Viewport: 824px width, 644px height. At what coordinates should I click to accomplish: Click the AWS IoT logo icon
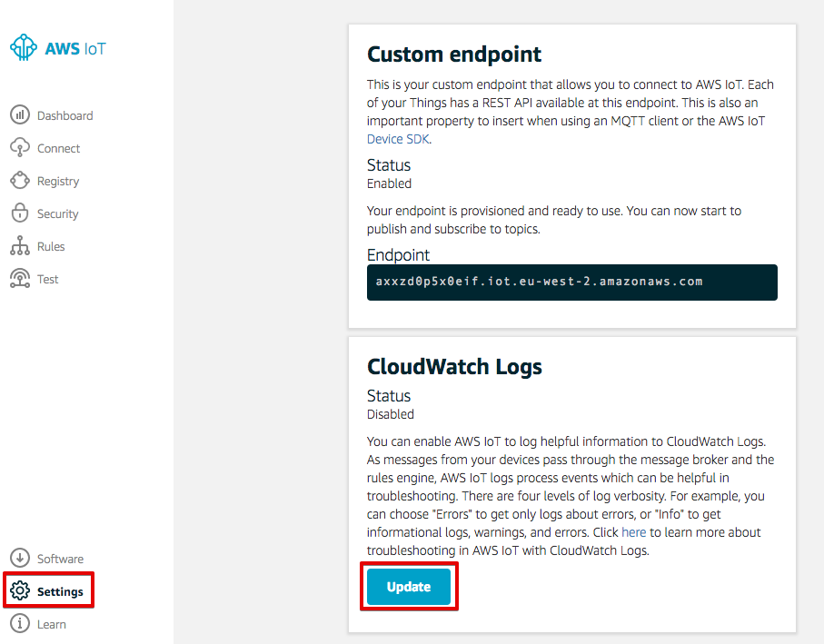(23, 48)
